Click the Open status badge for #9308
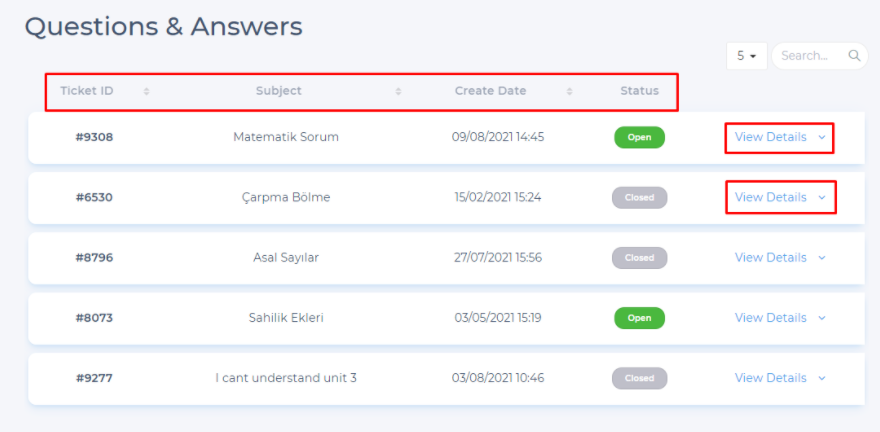The width and height of the screenshot is (880, 432). click(x=639, y=137)
